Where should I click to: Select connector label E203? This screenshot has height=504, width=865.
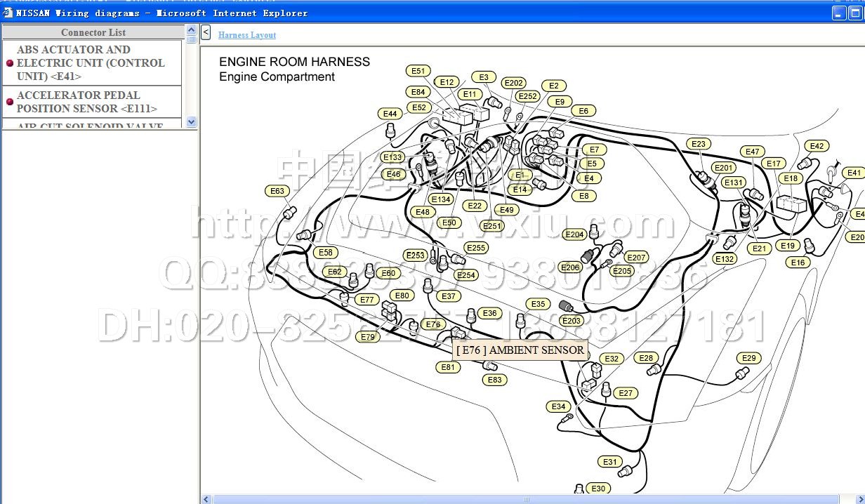[572, 321]
